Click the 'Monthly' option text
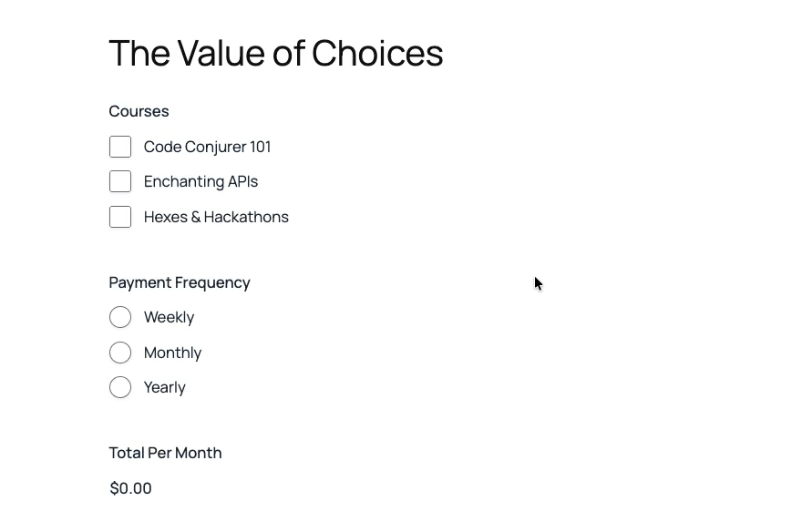The width and height of the screenshot is (802, 532). [x=172, y=353]
